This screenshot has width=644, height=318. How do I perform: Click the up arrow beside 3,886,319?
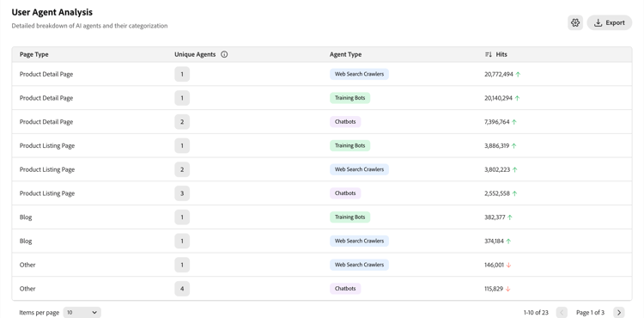point(513,146)
